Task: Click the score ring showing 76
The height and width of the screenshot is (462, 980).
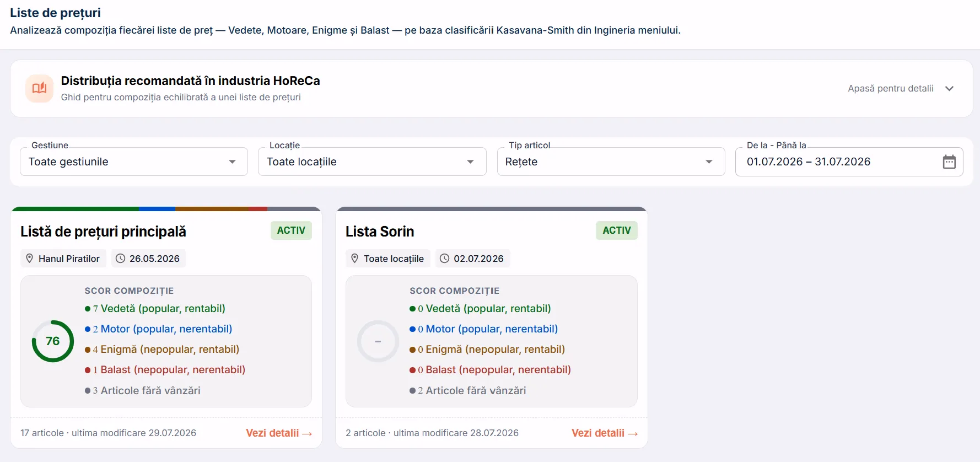Action: [53, 341]
